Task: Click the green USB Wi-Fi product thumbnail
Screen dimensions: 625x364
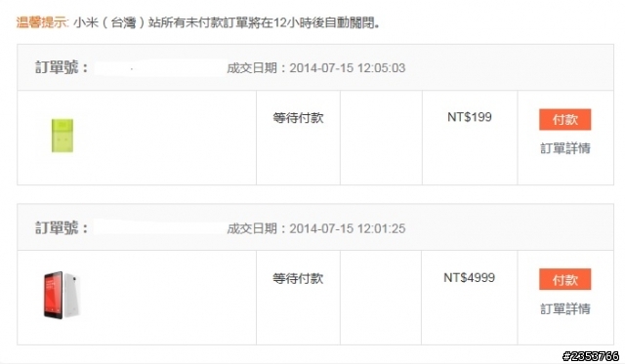Action: pyautogui.click(x=62, y=136)
